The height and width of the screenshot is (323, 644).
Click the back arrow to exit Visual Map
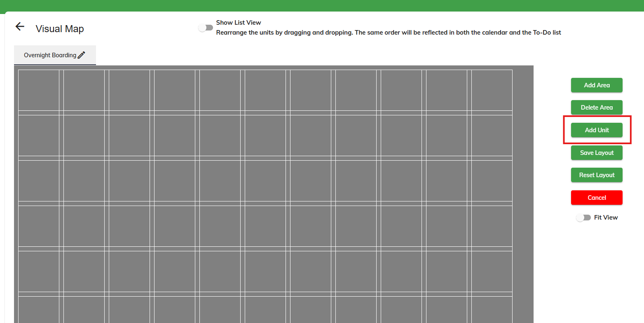coord(19,26)
